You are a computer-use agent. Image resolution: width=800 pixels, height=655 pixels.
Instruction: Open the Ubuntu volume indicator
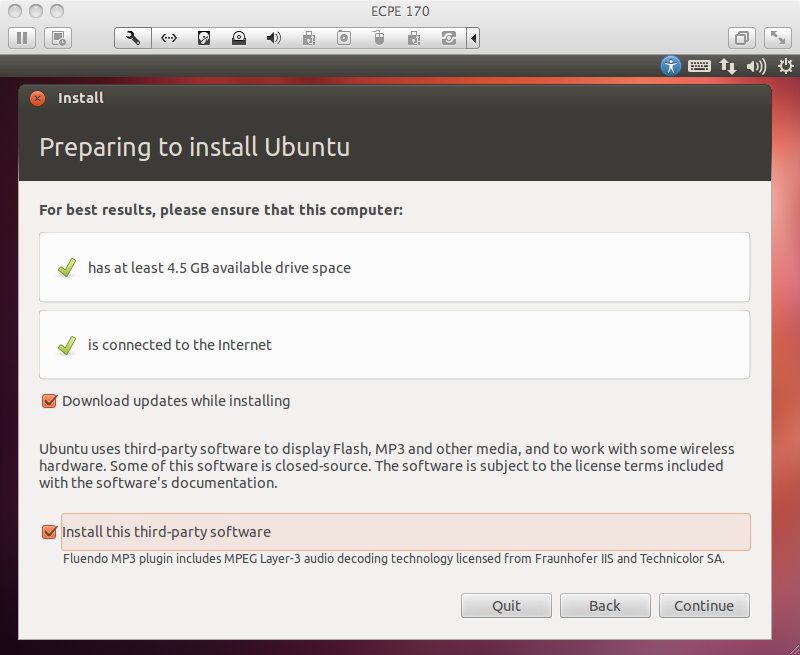coord(757,66)
